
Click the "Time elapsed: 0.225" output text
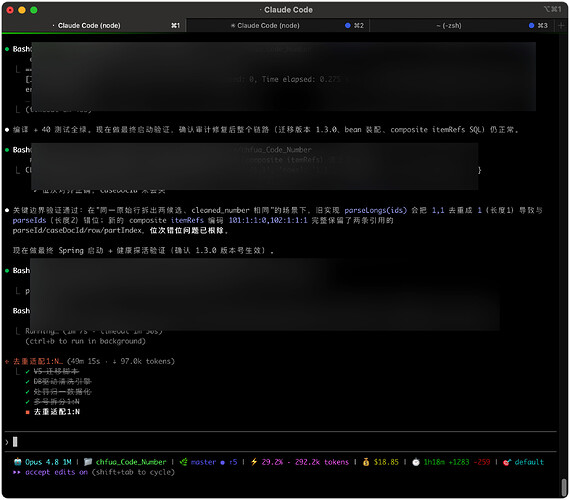coord(303,79)
